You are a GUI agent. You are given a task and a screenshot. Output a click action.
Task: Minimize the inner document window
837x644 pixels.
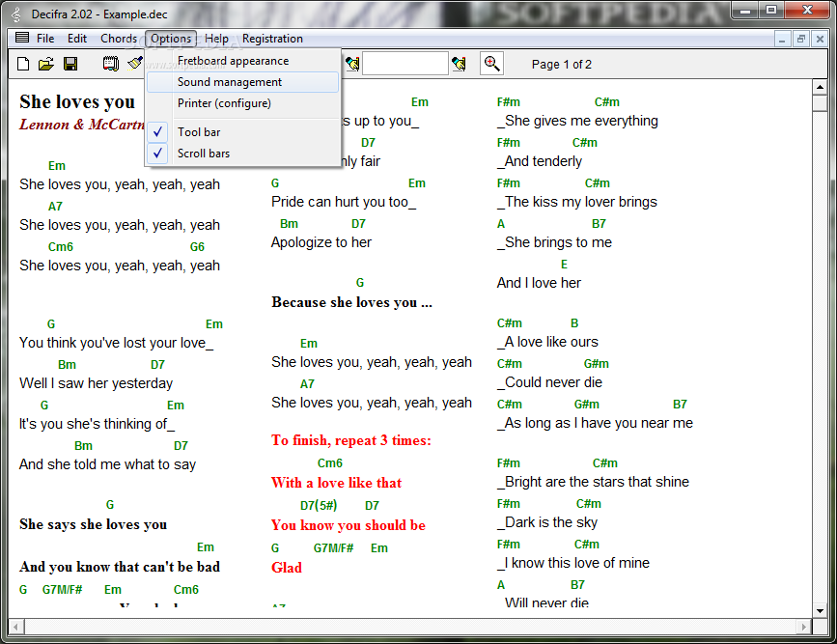pos(782,39)
